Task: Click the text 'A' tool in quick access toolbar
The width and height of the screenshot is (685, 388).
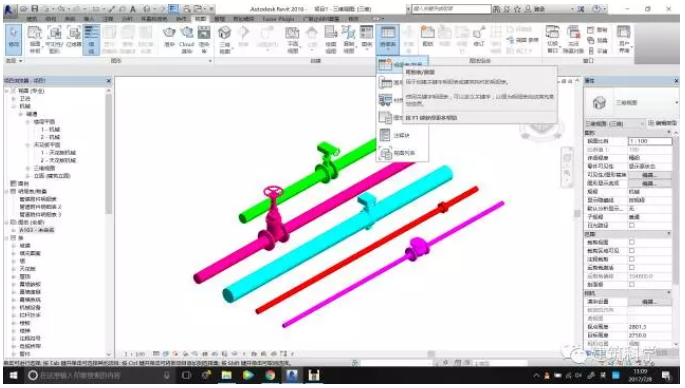Action: point(133,9)
